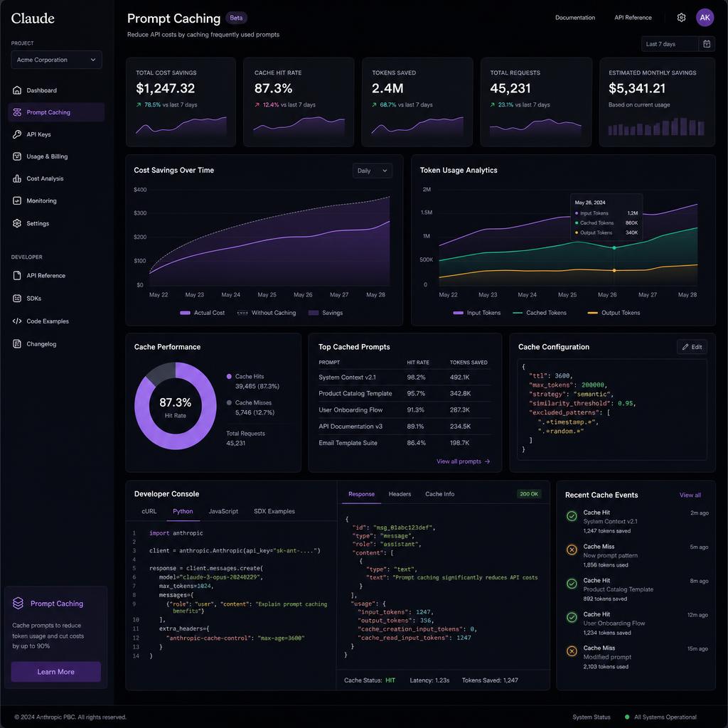This screenshot has height=728, width=728.
Task: Open Changelog sidebar icon
Action: (17, 343)
